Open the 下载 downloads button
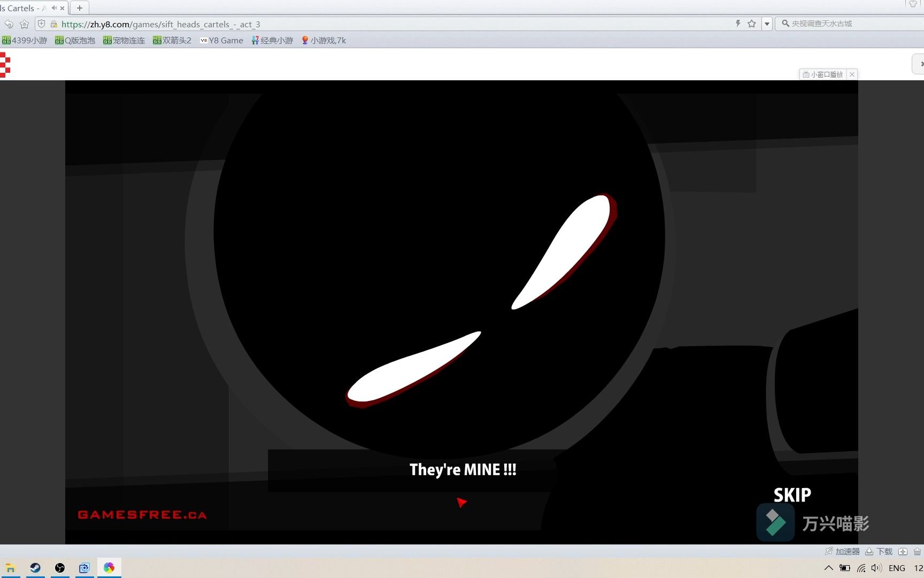The image size is (924, 578). (x=879, y=551)
